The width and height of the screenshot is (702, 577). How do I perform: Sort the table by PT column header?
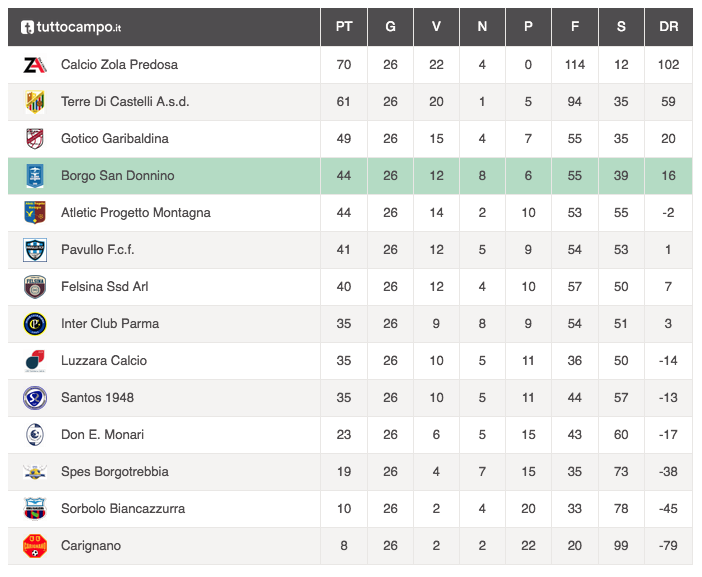pyautogui.click(x=344, y=27)
